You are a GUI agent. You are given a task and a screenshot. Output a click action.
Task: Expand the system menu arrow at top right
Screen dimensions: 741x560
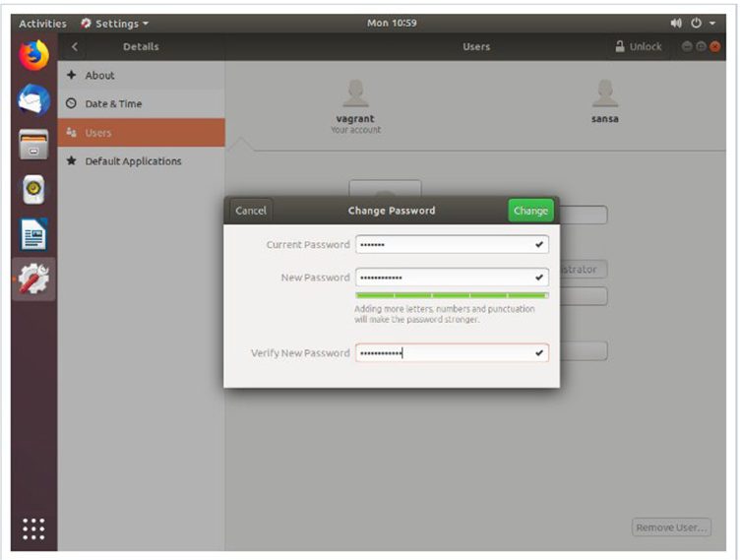click(x=712, y=23)
